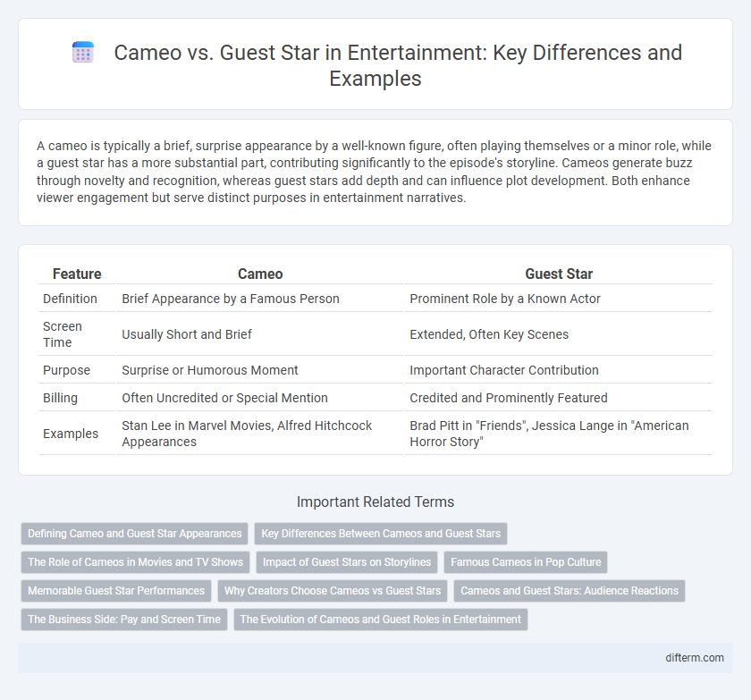Click the intro paragraph about cameo appearances
This screenshot has height=700, width=751.
point(374,172)
